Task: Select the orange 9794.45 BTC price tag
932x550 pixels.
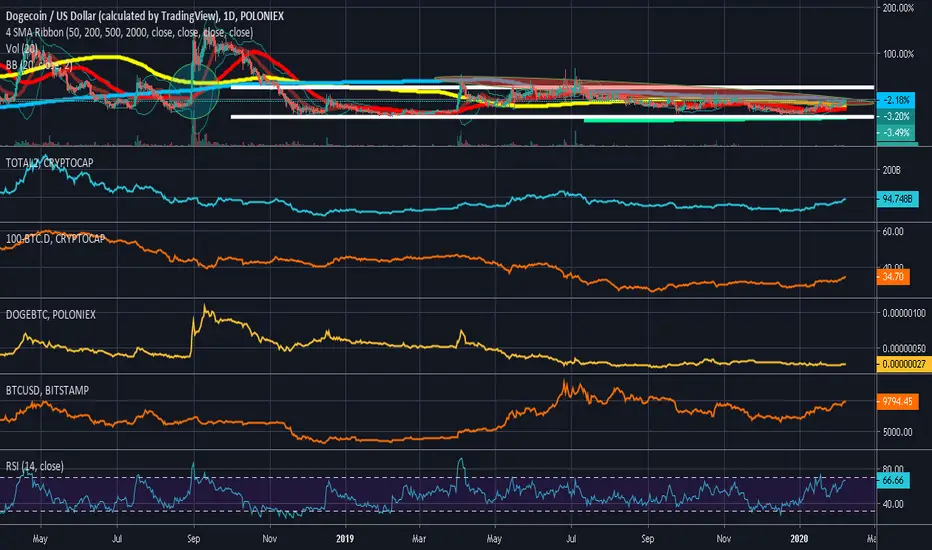Action: [x=897, y=402]
